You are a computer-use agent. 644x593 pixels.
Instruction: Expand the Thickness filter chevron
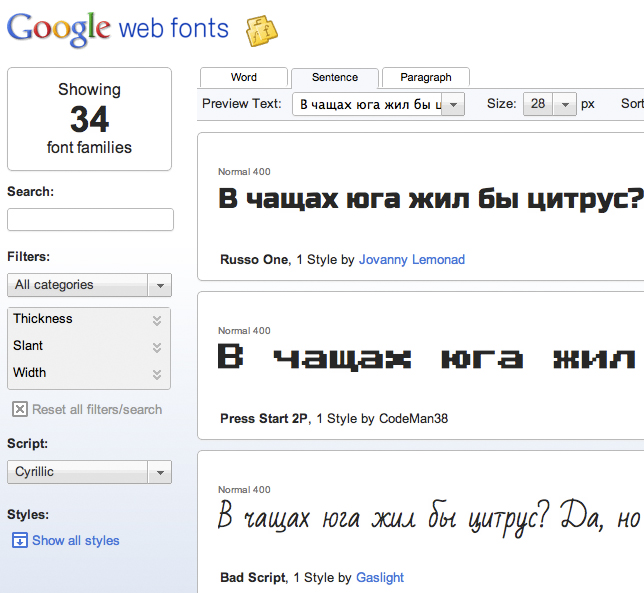click(157, 320)
